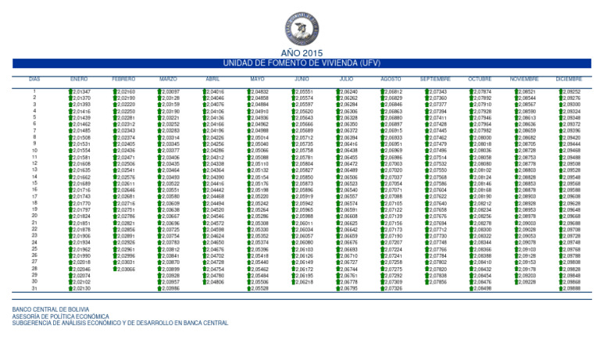The width and height of the screenshot is (600, 364).
Task: Click the ENERO column header
Action: 79,80
